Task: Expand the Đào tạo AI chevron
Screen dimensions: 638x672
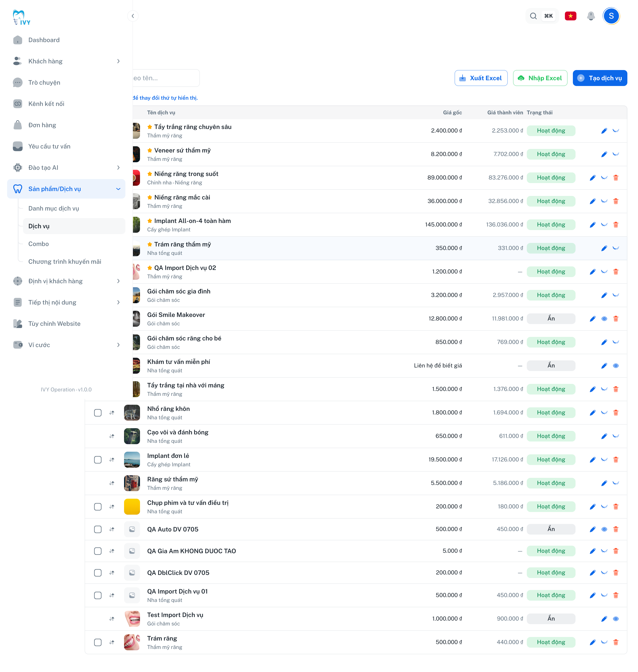Action: pyautogui.click(x=118, y=167)
